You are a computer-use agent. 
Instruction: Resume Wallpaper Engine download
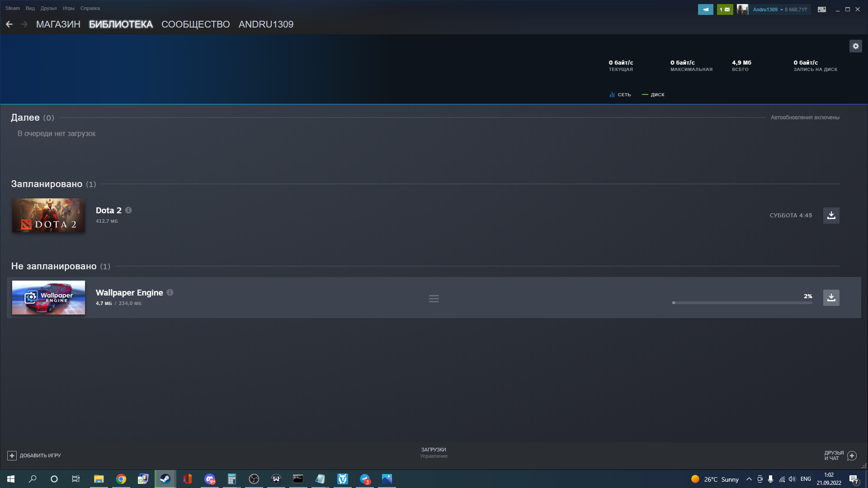click(831, 298)
